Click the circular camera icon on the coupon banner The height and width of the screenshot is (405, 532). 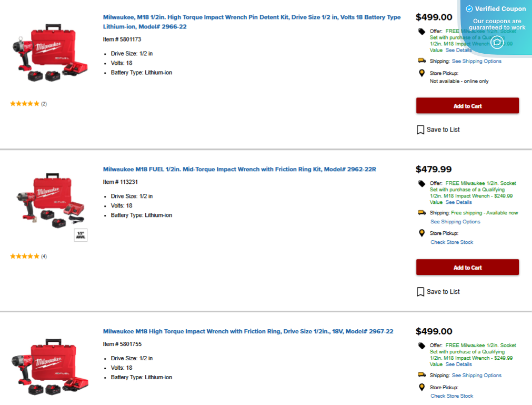496,43
